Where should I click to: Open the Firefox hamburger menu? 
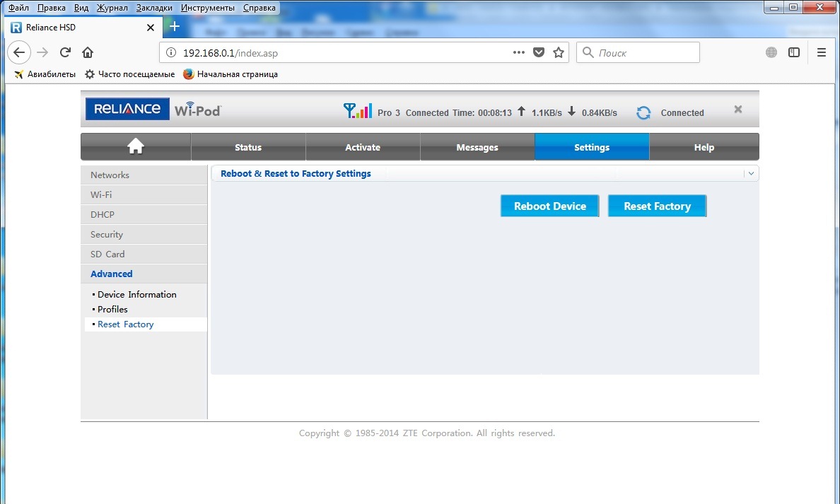pos(821,52)
